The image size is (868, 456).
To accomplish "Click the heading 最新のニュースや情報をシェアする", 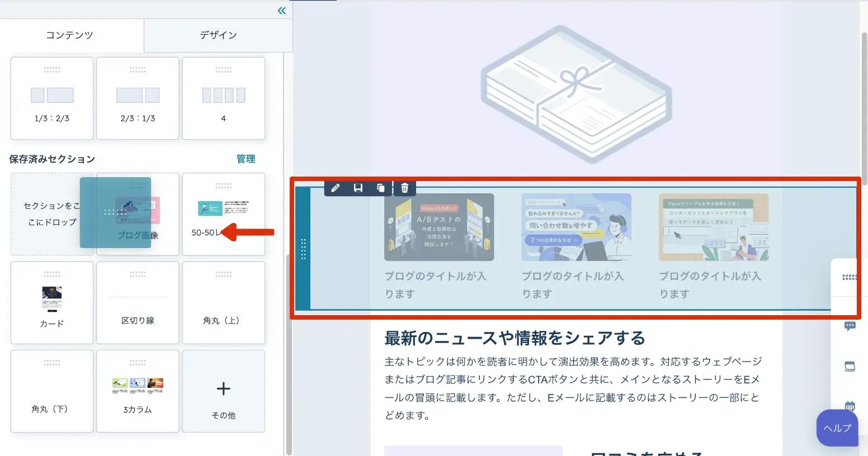I will point(515,338).
